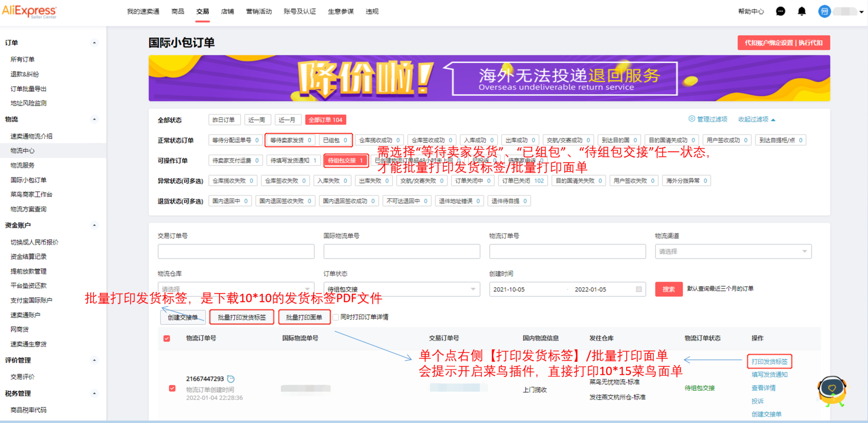The image size is (868, 423).
Task: Open 帮助中心 link
Action: click(x=751, y=12)
